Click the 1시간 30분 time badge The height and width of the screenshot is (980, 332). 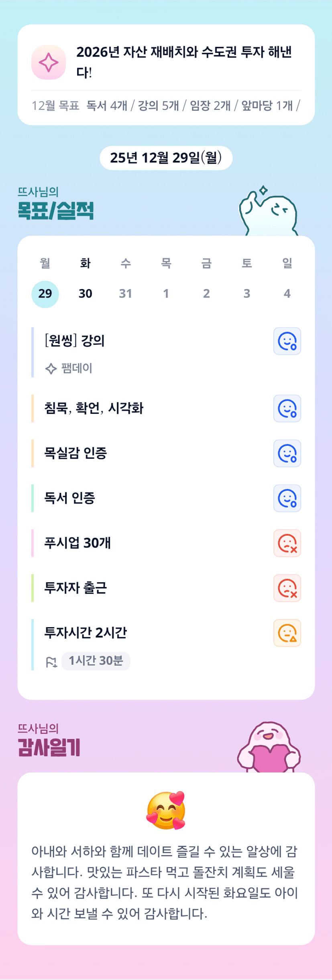click(x=96, y=661)
